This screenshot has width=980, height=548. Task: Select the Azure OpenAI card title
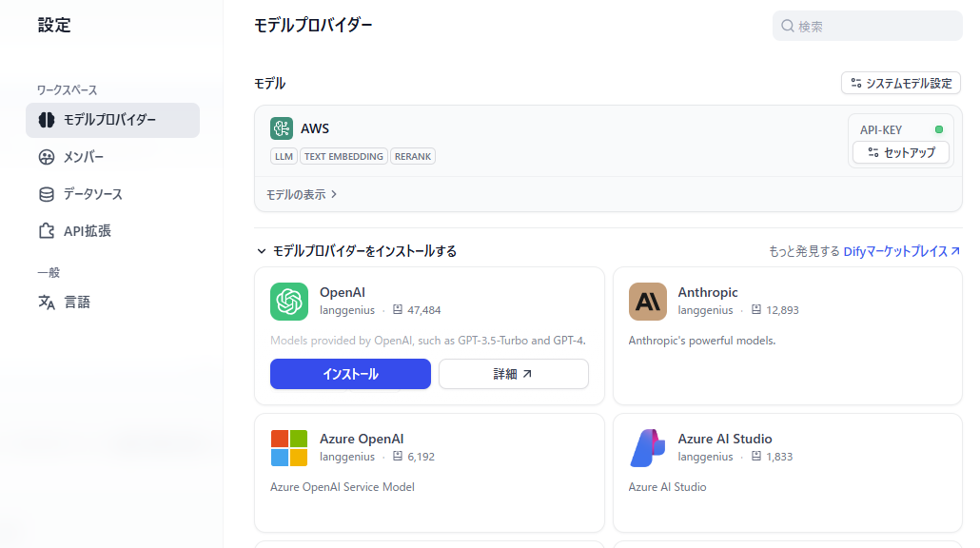362,439
